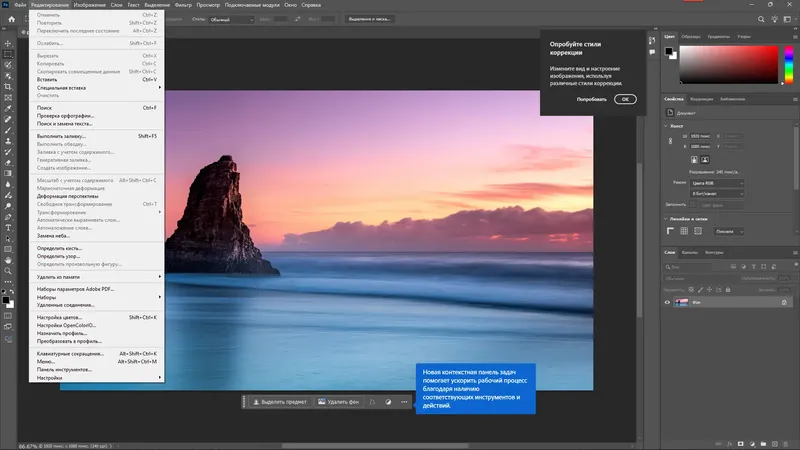Click the lock icon on Фон layer

[783, 302]
